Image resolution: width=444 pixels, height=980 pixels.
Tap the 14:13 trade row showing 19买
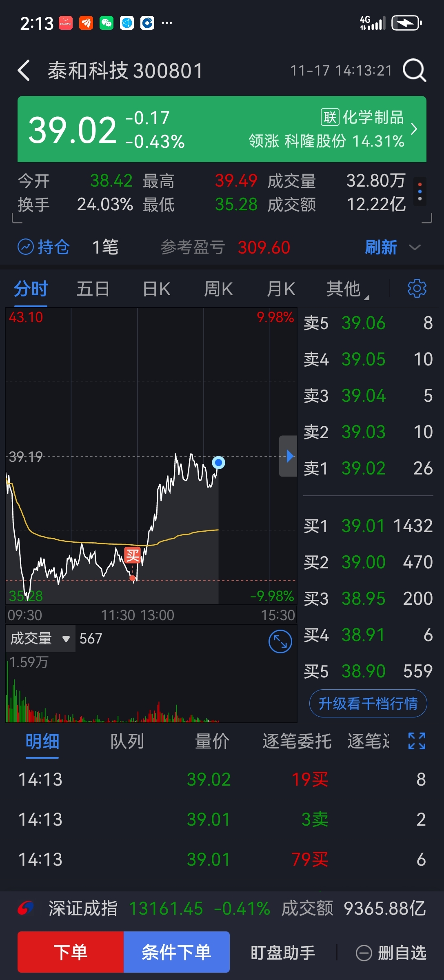click(x=222, y=779)
